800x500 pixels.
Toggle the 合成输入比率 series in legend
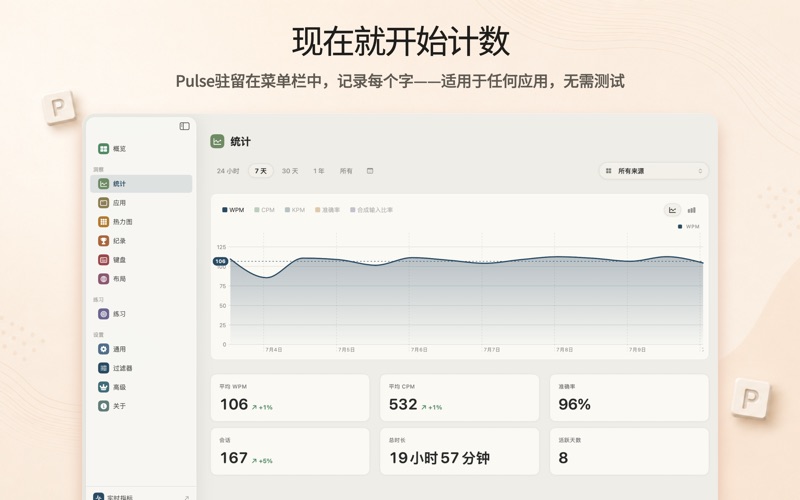pos(371,210)
